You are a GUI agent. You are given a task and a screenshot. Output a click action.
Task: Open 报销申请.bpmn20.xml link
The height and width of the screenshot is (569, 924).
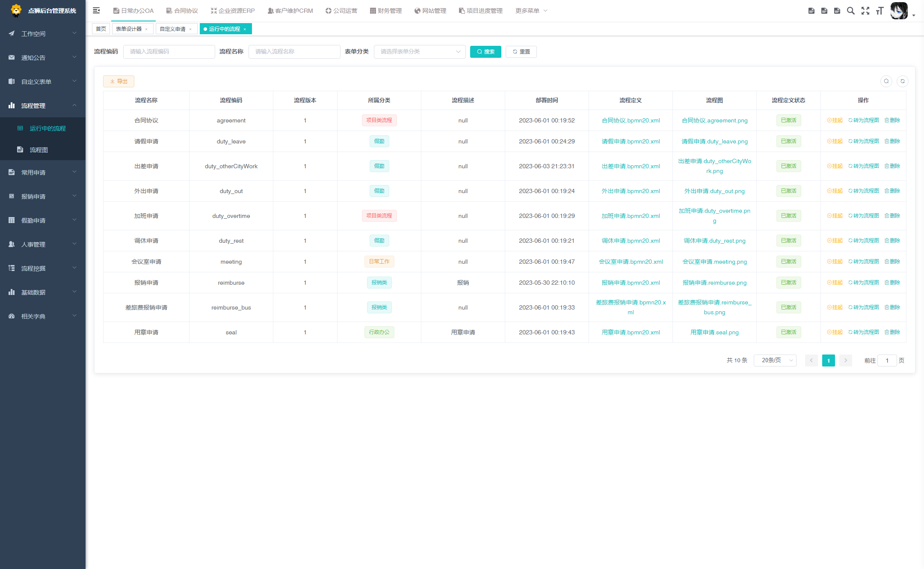click(631, 283)
